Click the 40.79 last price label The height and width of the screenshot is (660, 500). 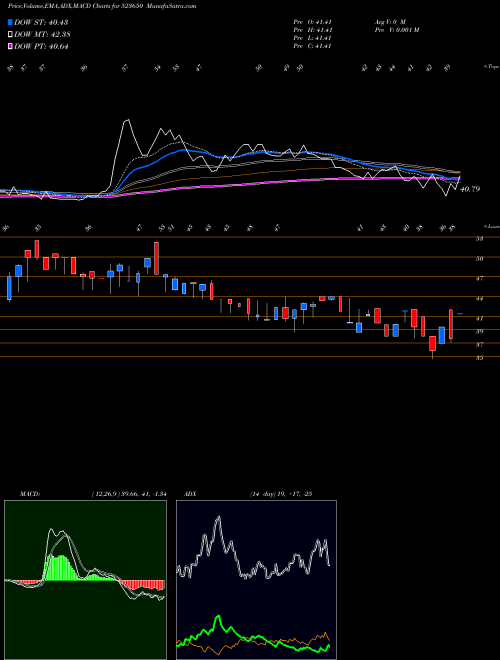click(470, 189)
